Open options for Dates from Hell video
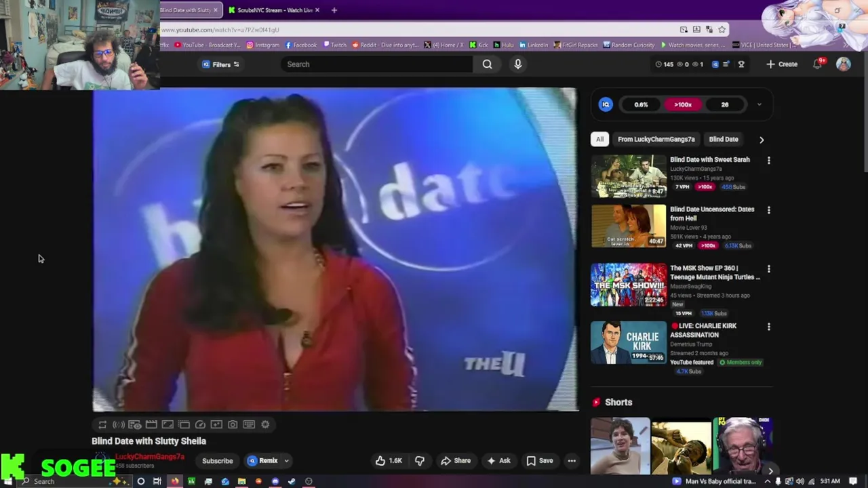Viewport: 868px width, 488px height. pos(768,210)
